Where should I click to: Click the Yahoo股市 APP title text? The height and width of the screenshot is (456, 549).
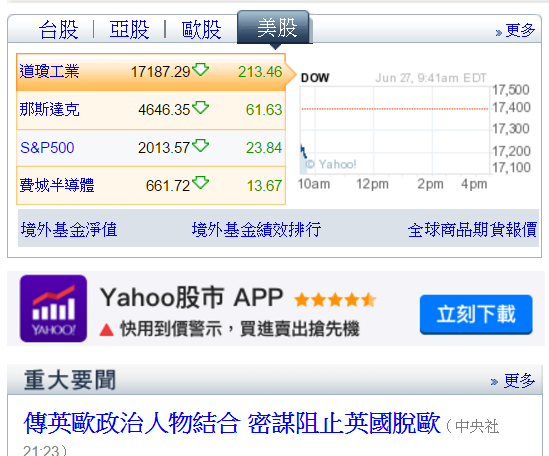192,297
